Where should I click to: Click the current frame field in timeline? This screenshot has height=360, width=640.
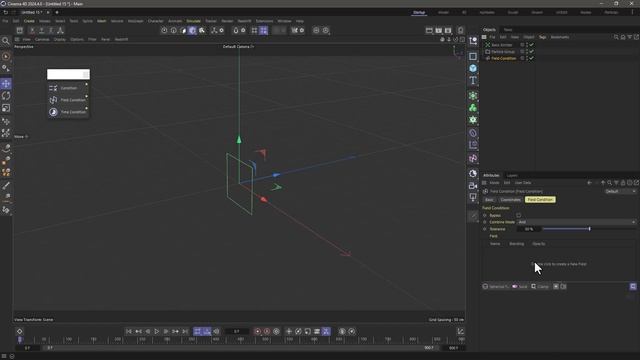click(x=236, y=331)
